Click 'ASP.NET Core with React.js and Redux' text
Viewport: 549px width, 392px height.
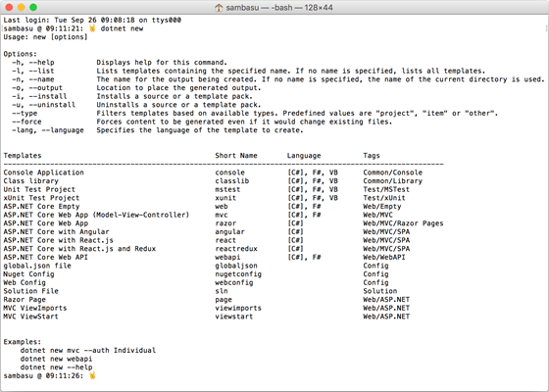click(x=79, y=249)
